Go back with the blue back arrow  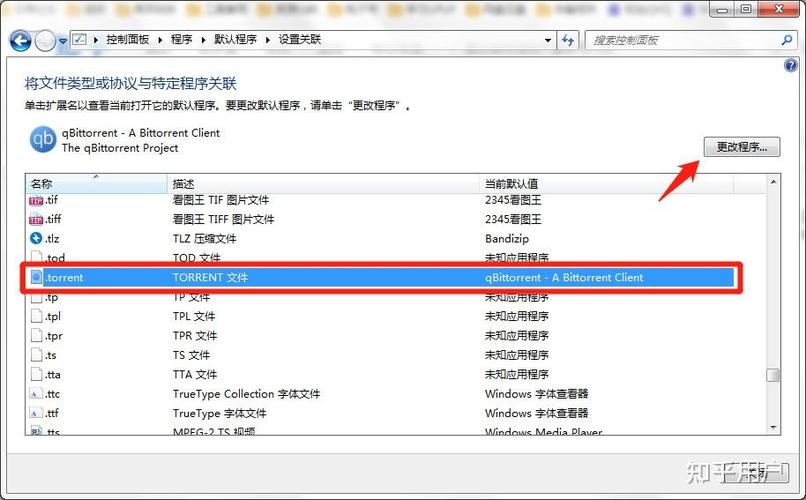[21, 41]
